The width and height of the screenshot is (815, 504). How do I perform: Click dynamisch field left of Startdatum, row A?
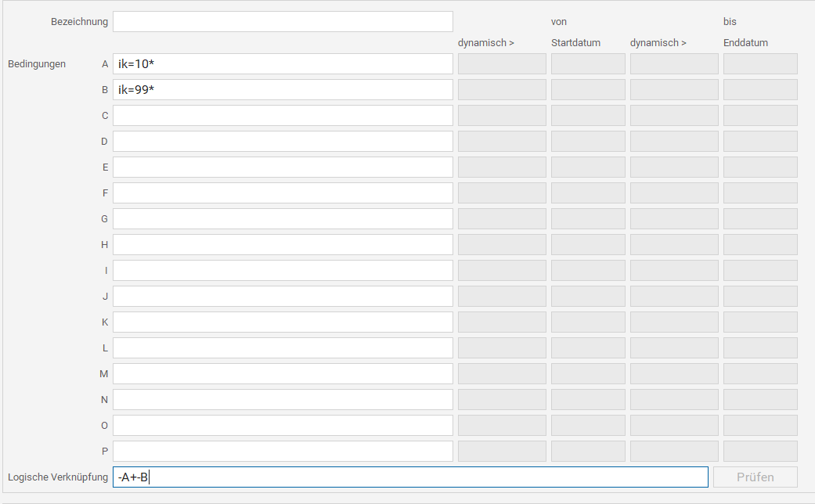click(502, 64)
